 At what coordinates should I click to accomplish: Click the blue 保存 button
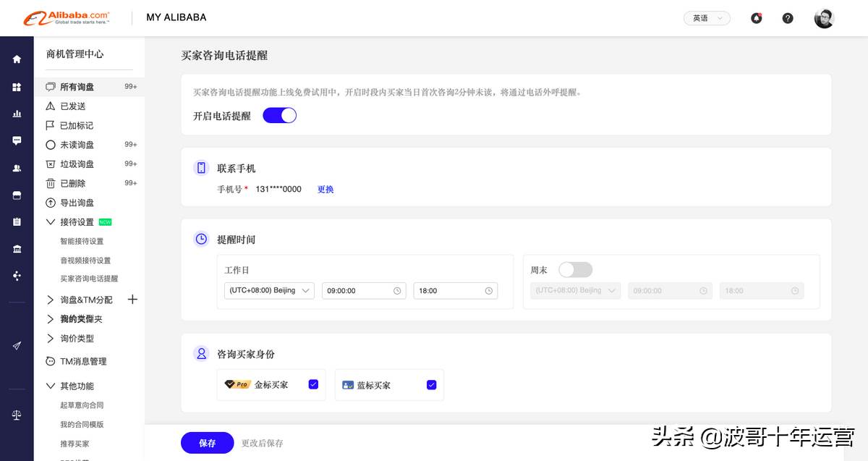(208, 443)
